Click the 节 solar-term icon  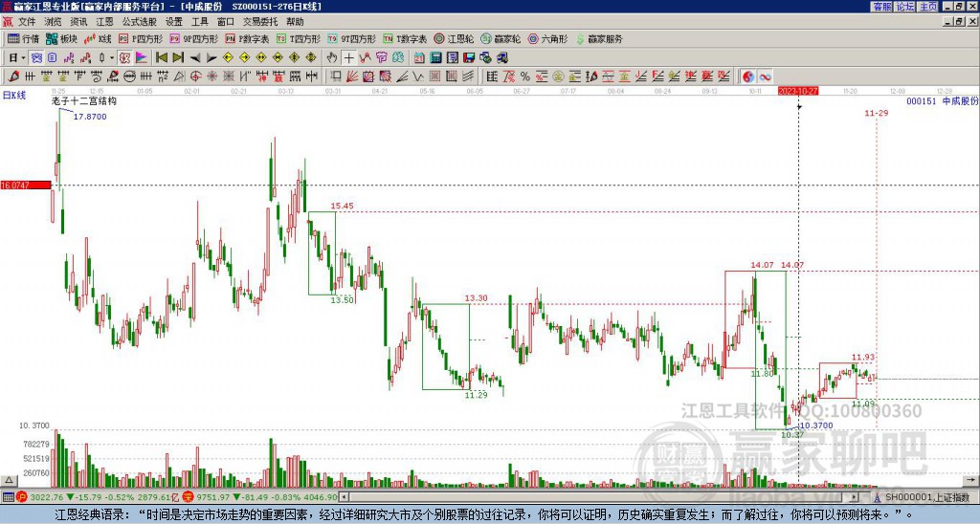(x=381, y=58)
